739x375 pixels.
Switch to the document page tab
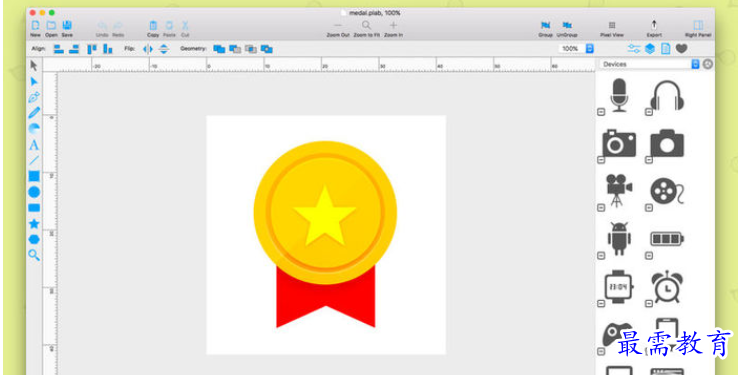tap(665, 49)
